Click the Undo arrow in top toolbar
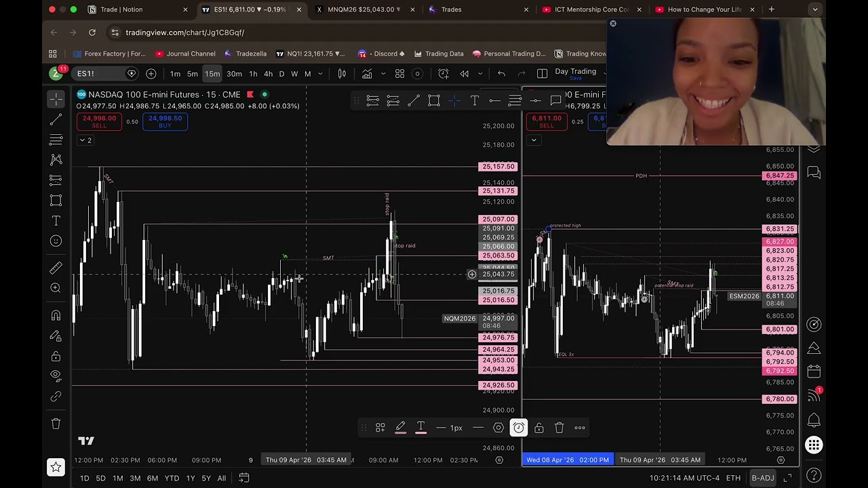 [501, 73]
